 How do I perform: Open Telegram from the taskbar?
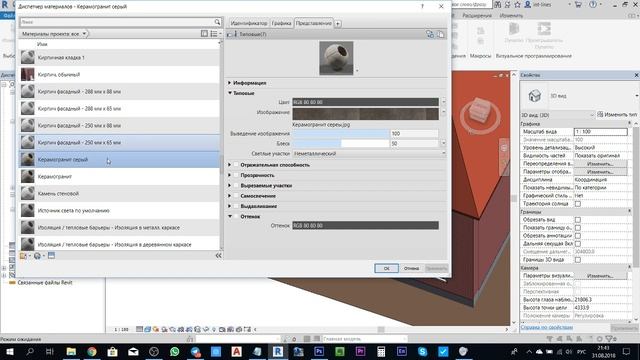[x=195, y=351]
